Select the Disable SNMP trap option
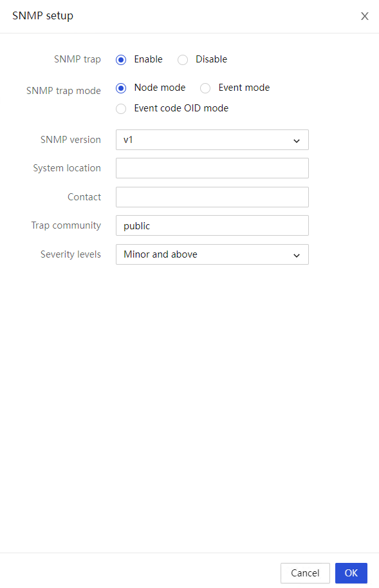Image resolution: width=379 pixels, height=588 pixels. pos(183,60)
